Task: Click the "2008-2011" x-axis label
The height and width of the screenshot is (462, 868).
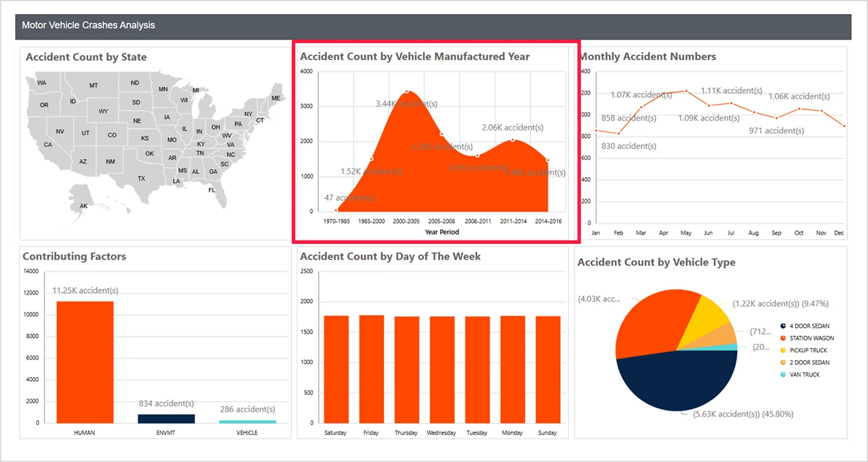Action: 477,222
